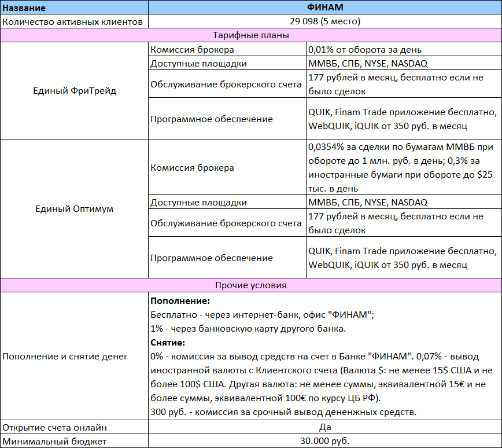The image size is (502, 448).
Task: Select '1% - через банковскую карту' line
Action: (x=248, y=328)
